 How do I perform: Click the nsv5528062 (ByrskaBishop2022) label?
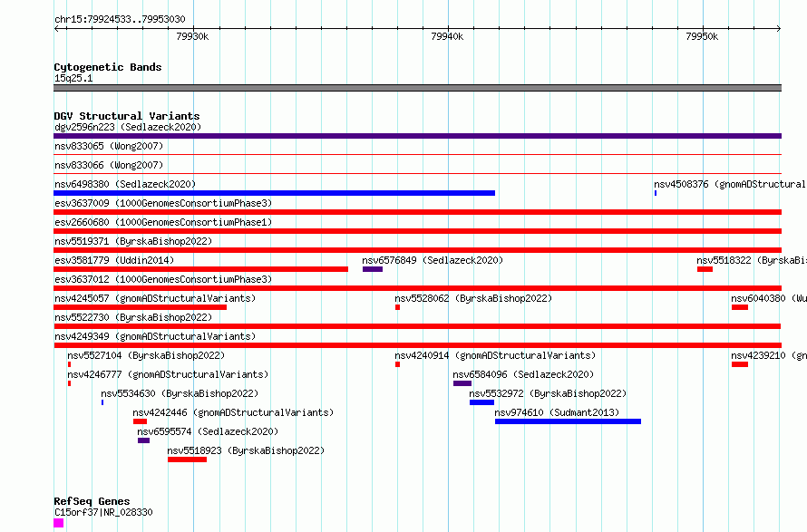pos(473,298)
